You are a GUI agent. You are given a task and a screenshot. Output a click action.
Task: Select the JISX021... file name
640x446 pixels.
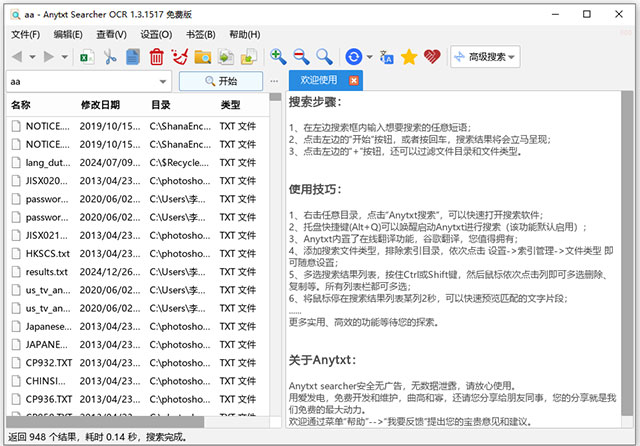(x=47, y=235)
